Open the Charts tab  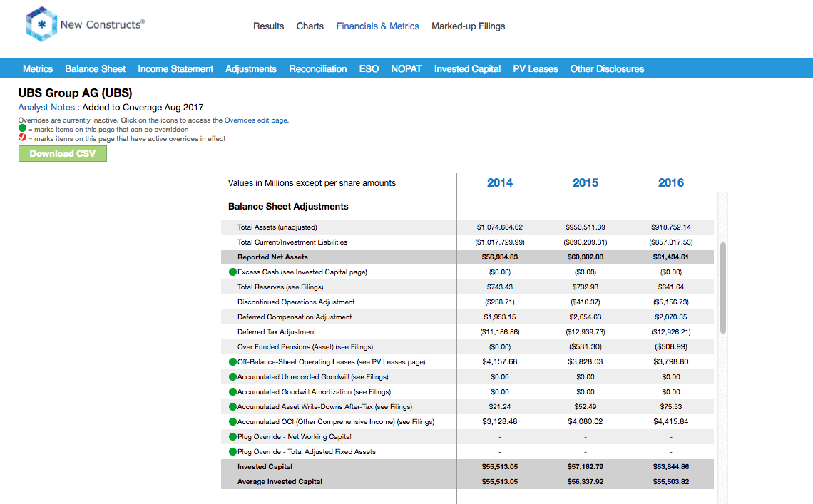[x=310, y=26]
